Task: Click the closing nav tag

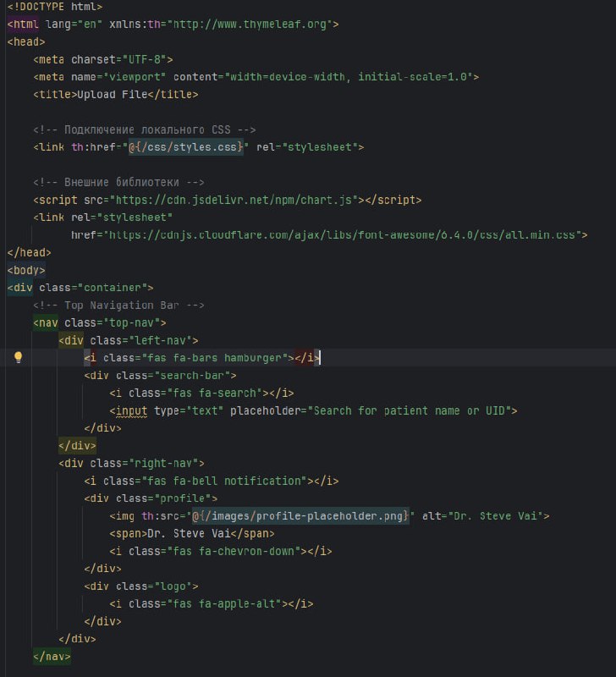Action: coord(52,657)
